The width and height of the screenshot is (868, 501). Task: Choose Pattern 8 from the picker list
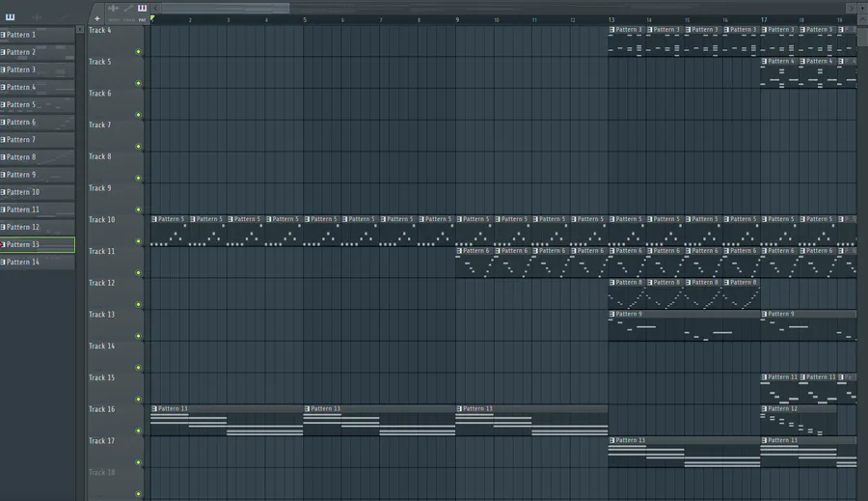click(x=37, y=156)
